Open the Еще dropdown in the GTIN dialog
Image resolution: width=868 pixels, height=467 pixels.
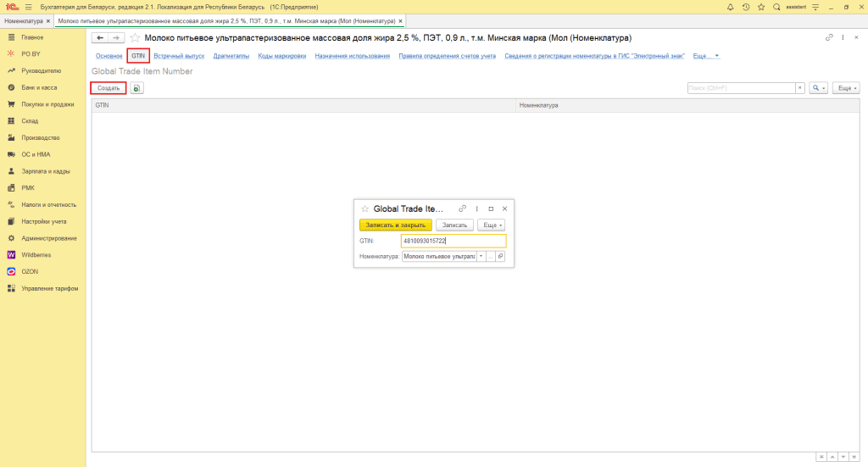point(491,225)
